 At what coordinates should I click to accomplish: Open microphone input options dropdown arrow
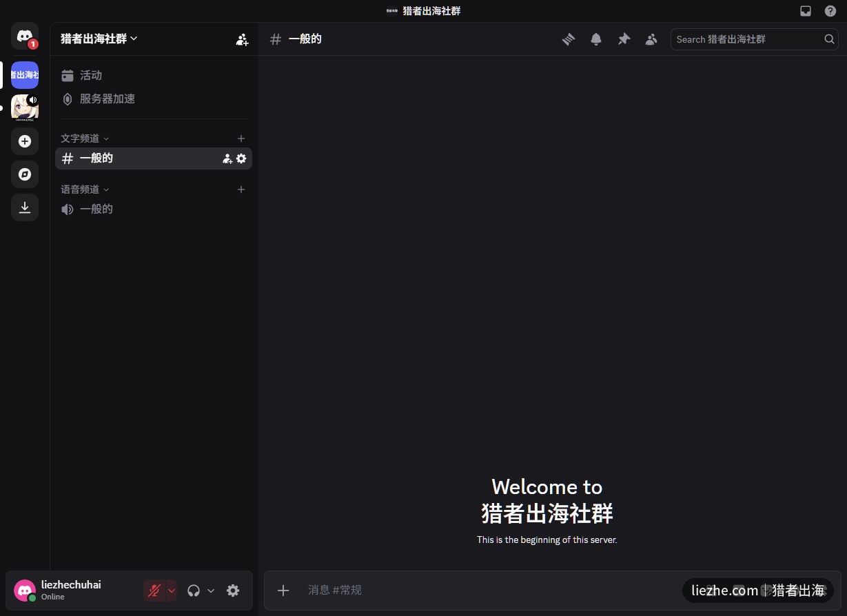pyautogui.click(x=172, y=591)
